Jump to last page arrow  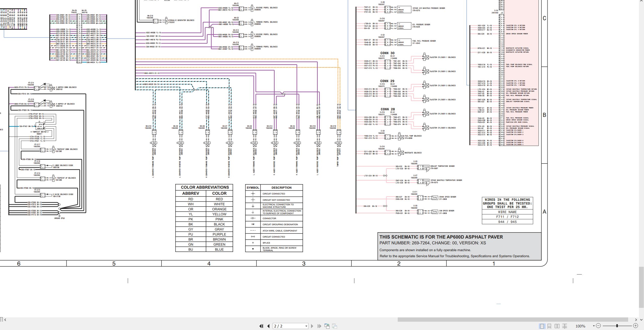click(x=319, y=326)
